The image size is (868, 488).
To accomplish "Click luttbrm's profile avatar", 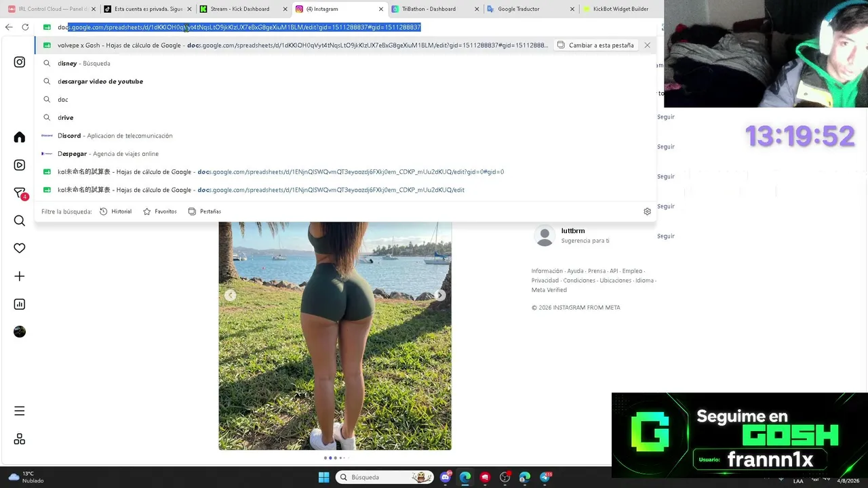I will click(545, 236).
